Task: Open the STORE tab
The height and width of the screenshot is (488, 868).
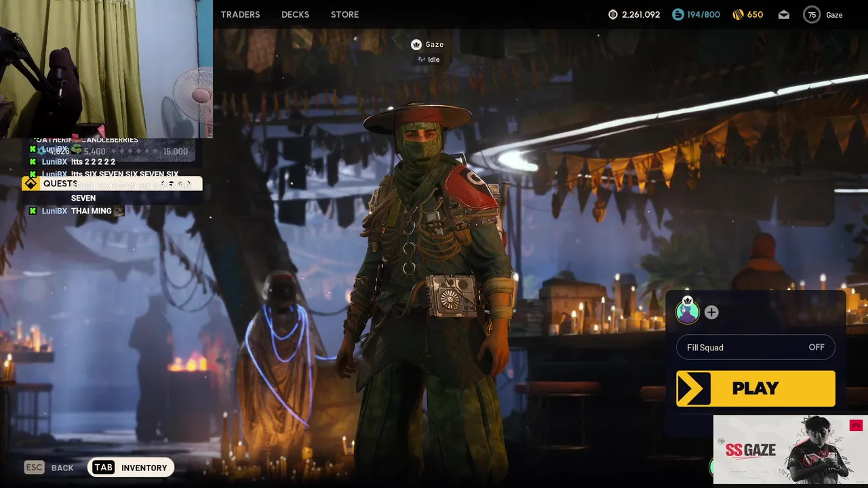Action: click(x=344, y=14)
